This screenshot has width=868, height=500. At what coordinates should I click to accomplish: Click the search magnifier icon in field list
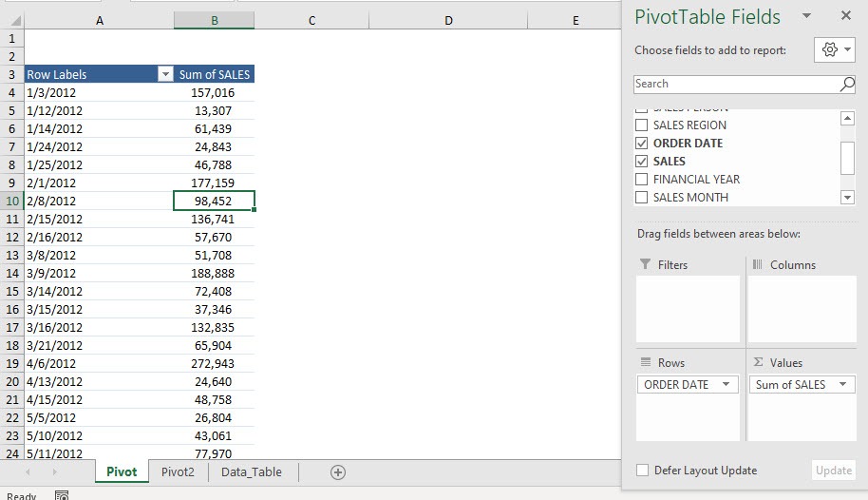[847, 85]
